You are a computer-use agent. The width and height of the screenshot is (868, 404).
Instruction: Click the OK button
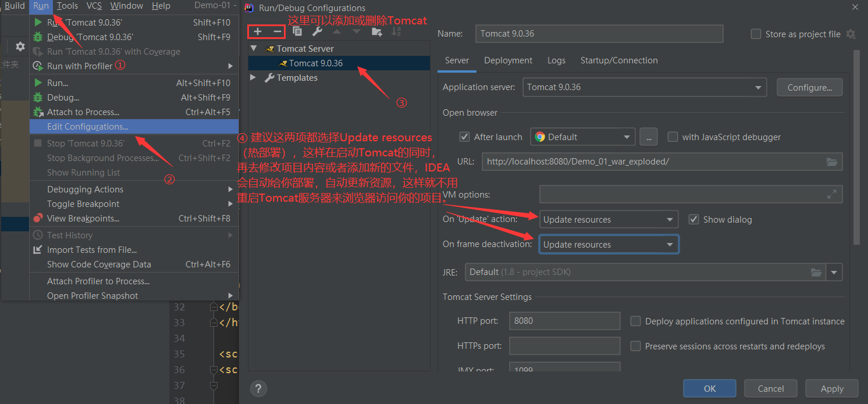[710, 388]
